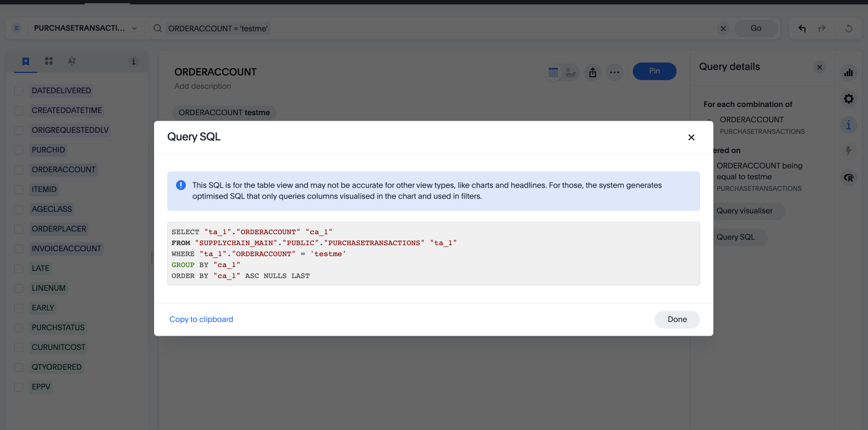Expand the PURCHASETRANSACTI... data source dropdown

click(134, 29)
